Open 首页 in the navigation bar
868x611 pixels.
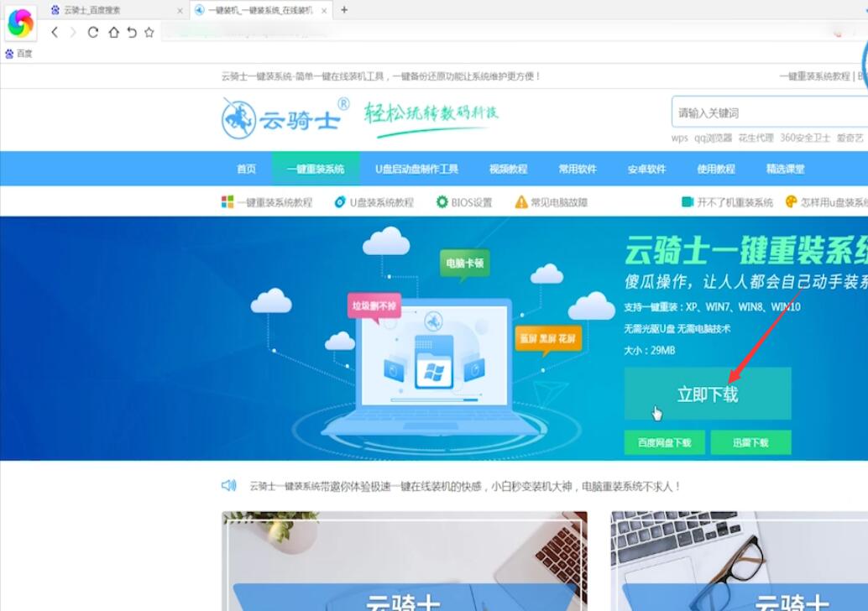(x=246, y=169)
